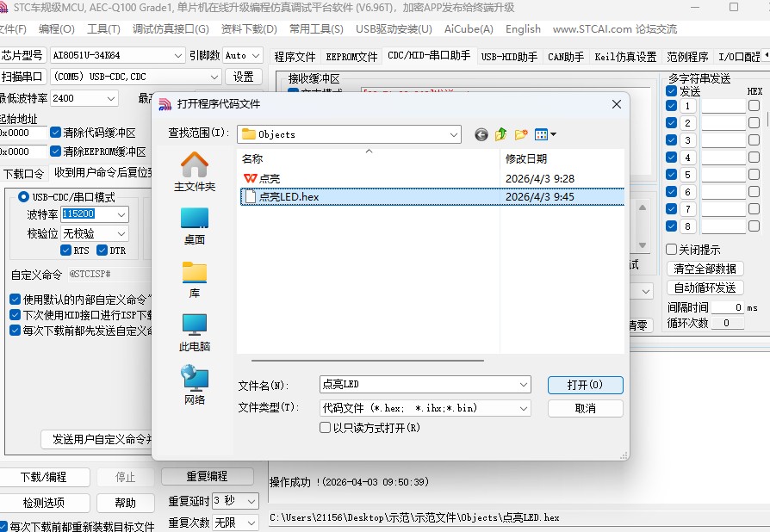Enable 以只读方式打开 checkbox
The width and height of the screenshot is (770, 532).
coord(325,428)
